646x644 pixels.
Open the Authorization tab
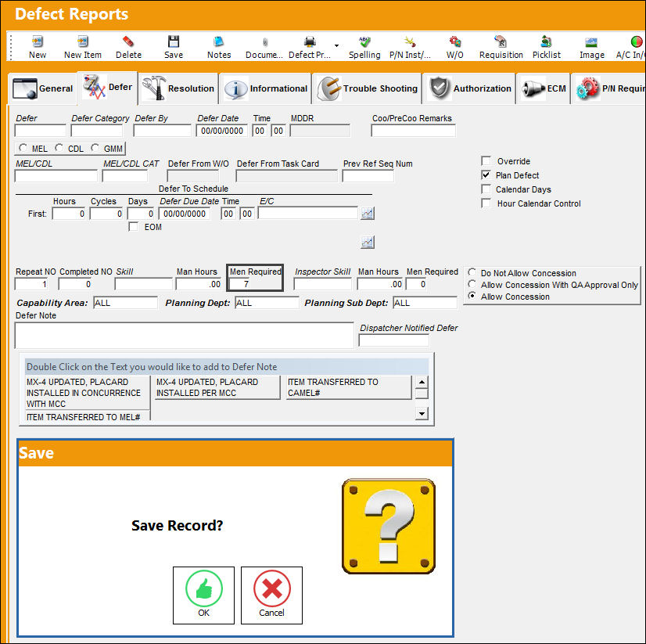(469, 88)
